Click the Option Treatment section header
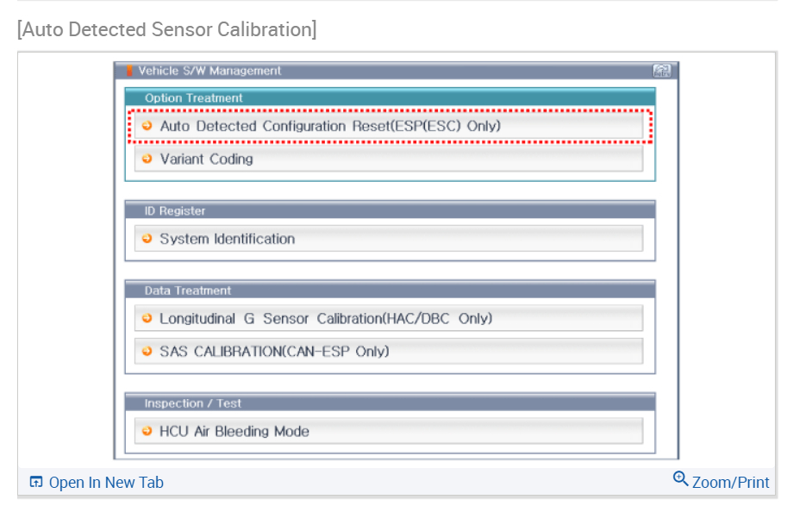This screenshot has width=812, height=512. 194,98
